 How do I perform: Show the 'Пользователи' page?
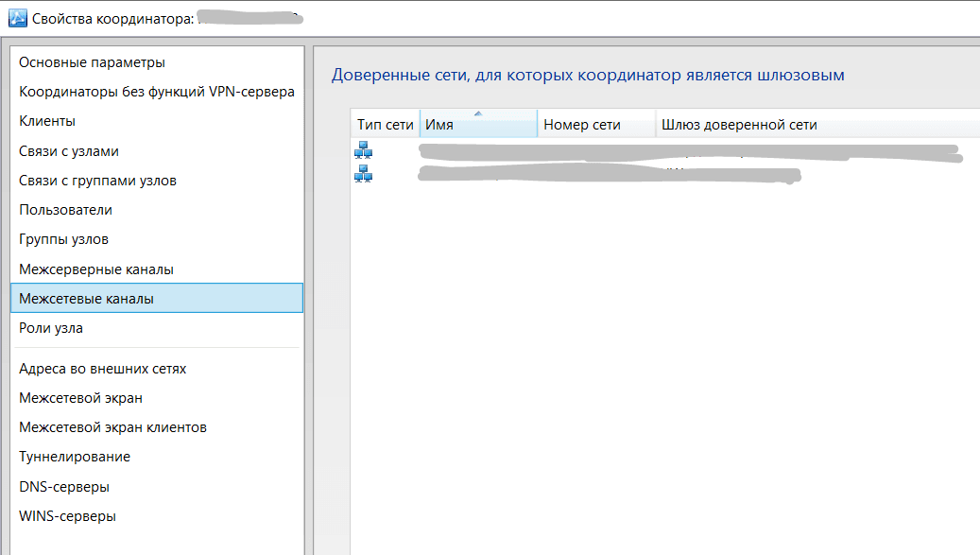[x=65, y=210]
